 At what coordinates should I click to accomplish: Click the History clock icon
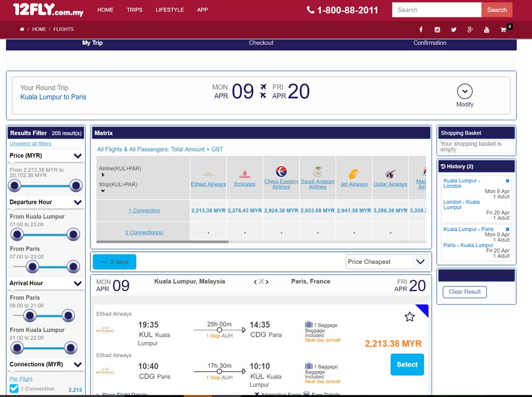point(443,166)
